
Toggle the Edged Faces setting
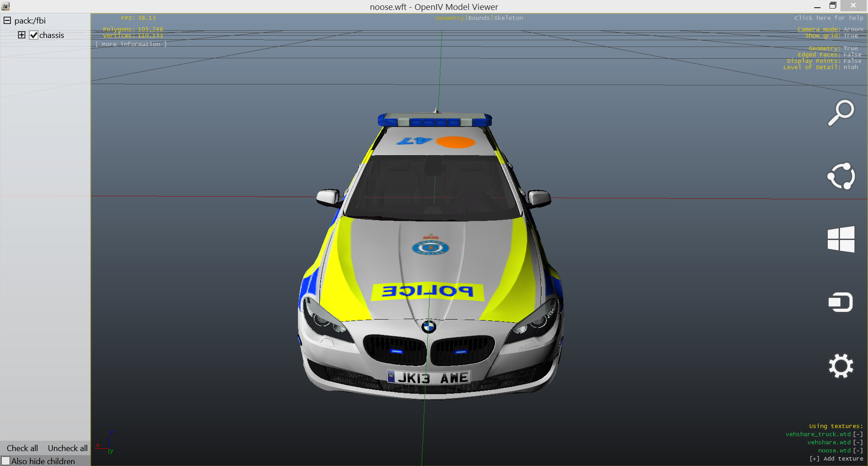click(x=830, y=55)
